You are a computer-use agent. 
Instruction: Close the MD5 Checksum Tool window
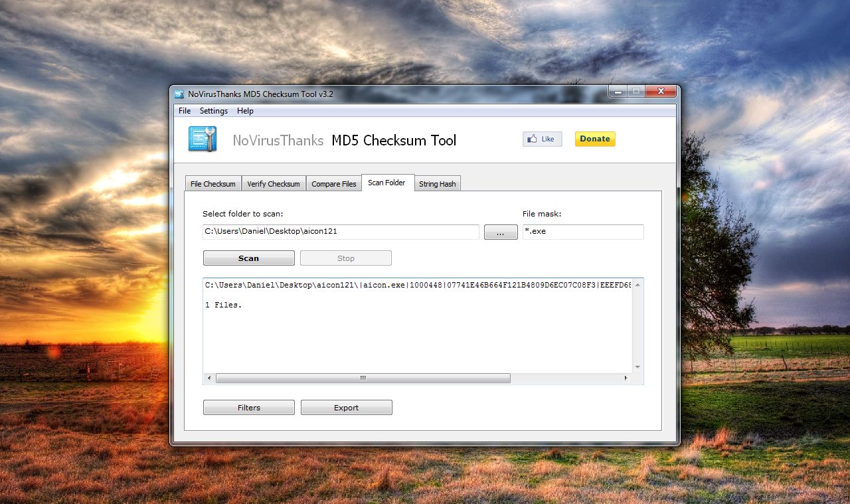[x=660, y=92]
